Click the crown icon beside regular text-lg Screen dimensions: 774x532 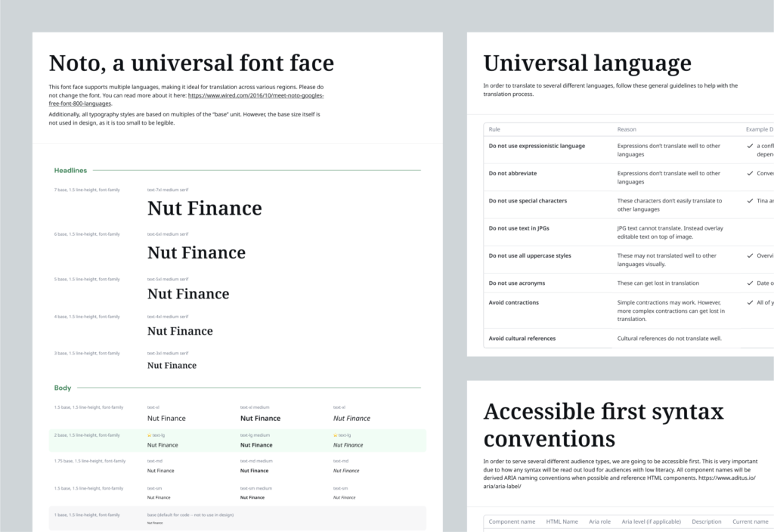coord(150,435)
